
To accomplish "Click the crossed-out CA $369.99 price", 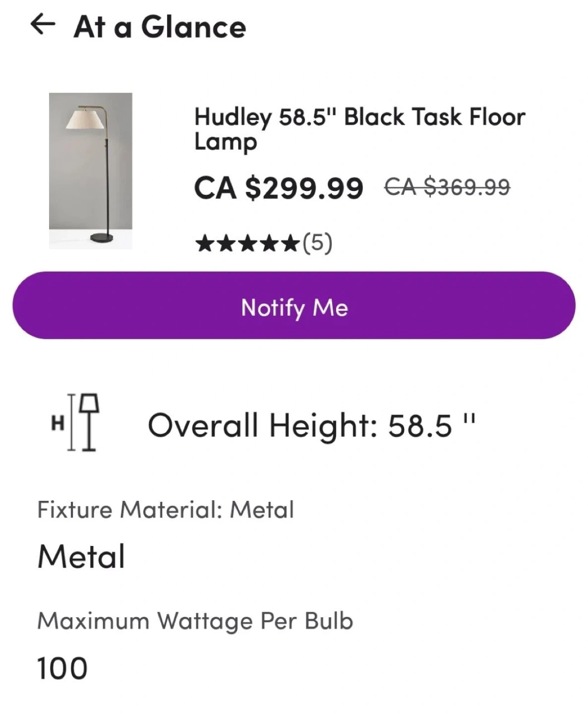I will pos(447,187).
